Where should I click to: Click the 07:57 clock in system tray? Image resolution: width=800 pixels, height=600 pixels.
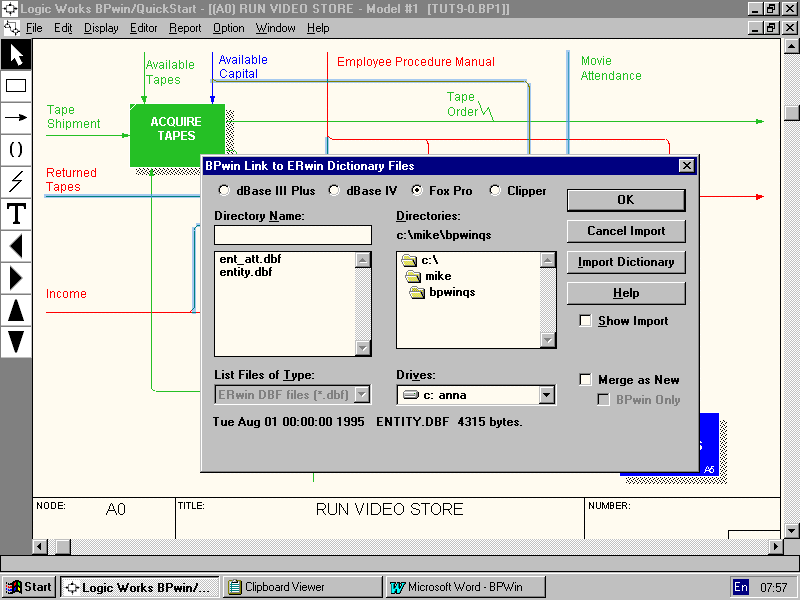click(x=773, y=587)
